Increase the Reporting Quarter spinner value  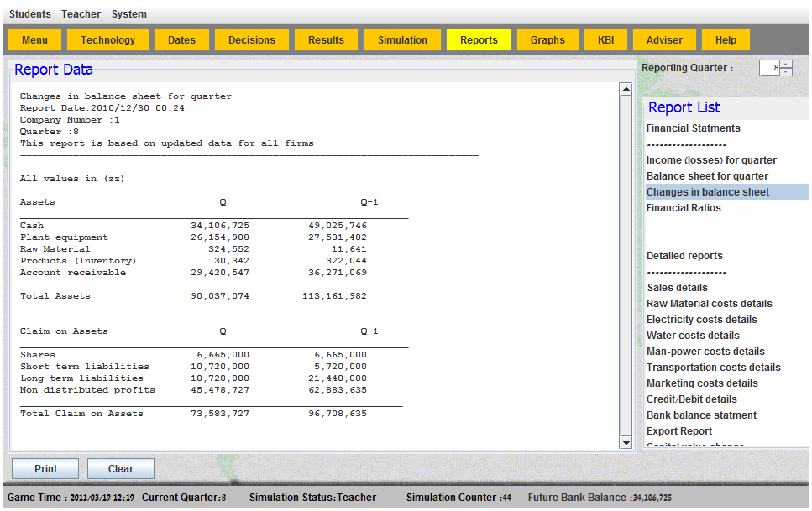tap(786, 64)
